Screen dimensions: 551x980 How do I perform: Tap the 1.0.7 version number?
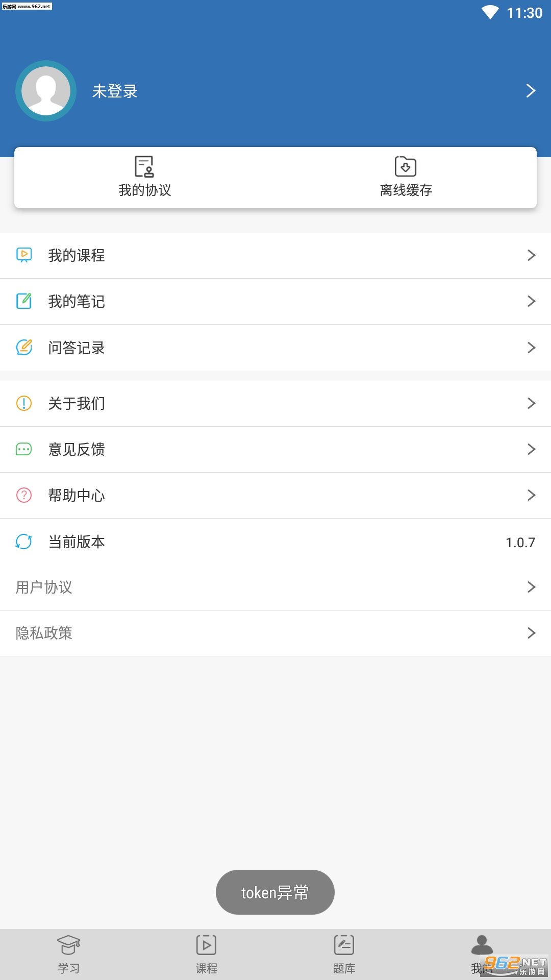[520, 542]
